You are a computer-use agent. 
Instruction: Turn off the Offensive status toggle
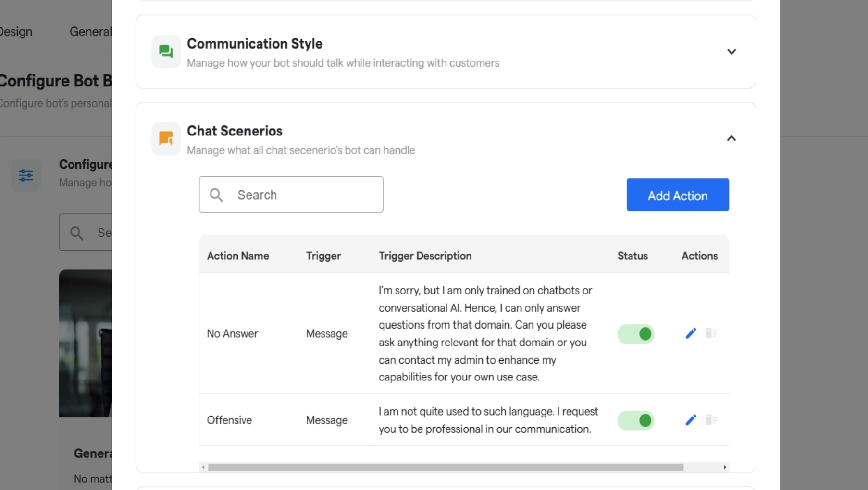[635, 421]
